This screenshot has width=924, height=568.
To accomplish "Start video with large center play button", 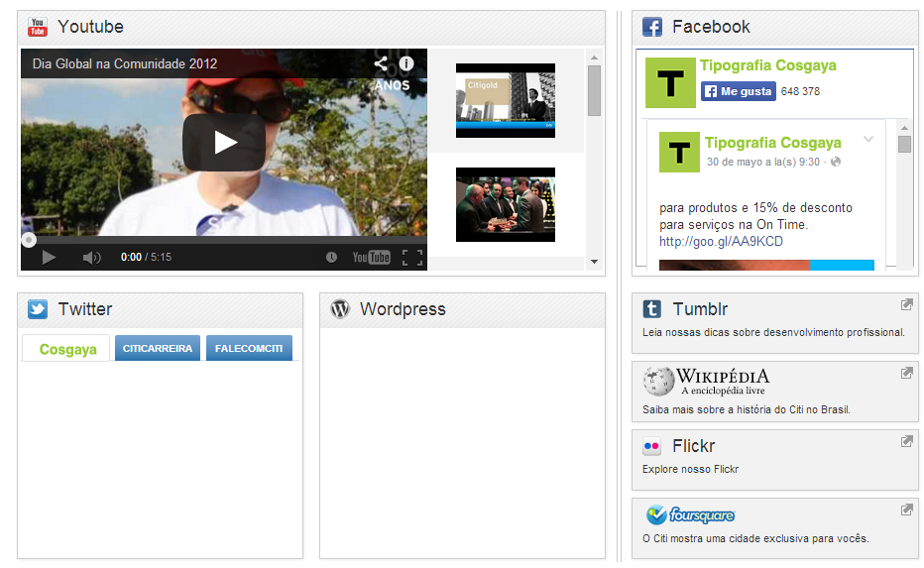I will pyautogui.click(x=224, y=142).
